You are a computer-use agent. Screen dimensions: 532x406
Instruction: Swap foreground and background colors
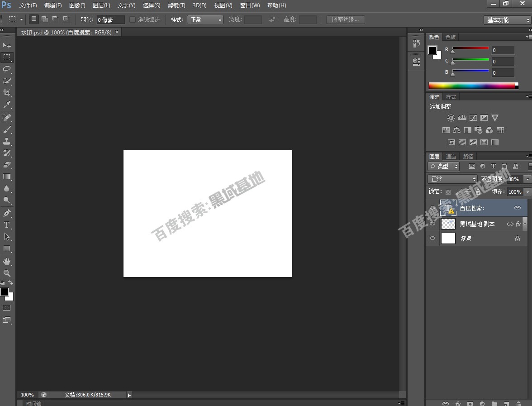pyautogui.click(x=10, y=282)
